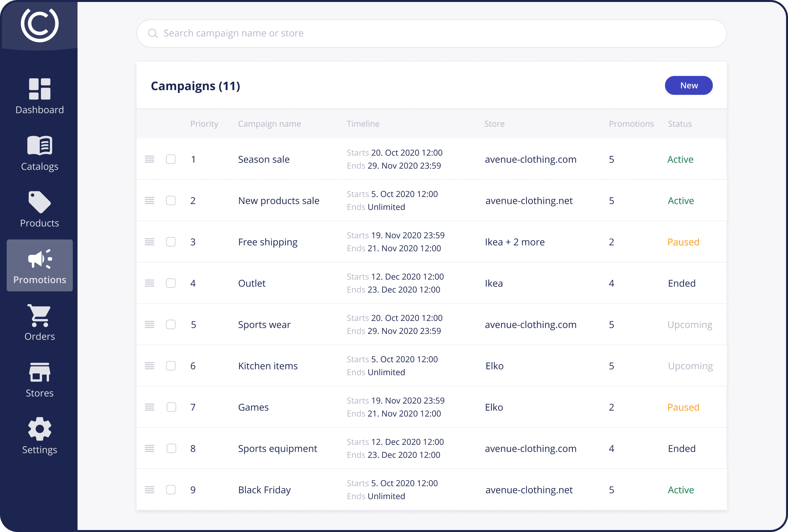
Task: Grab the drag handle for Season sale
Action: (x=149, y=159)
